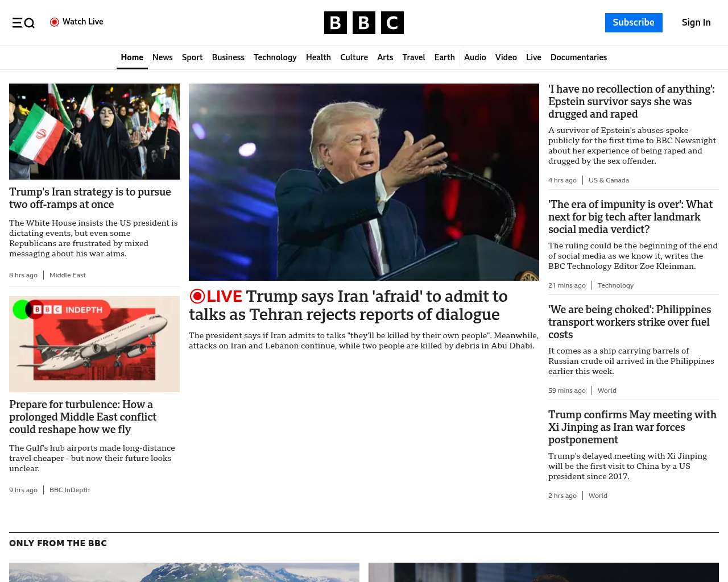This screenshot has width=728, height=582.
Task: Open the Technology nav item
Action: coord(275,57)
